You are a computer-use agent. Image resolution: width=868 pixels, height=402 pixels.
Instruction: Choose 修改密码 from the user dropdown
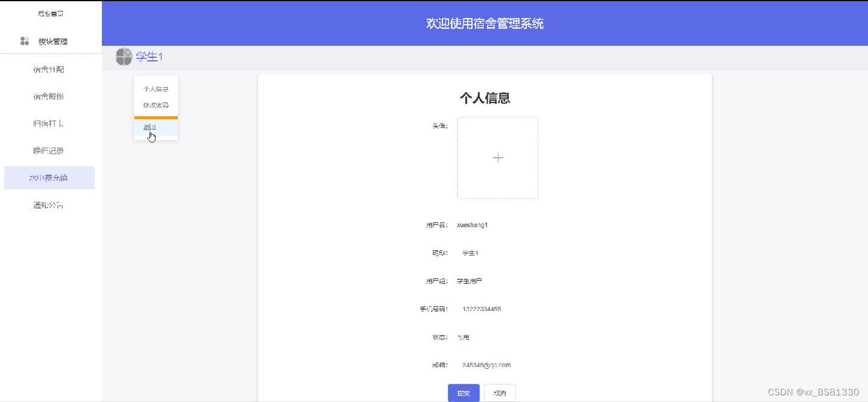[156, 105]
